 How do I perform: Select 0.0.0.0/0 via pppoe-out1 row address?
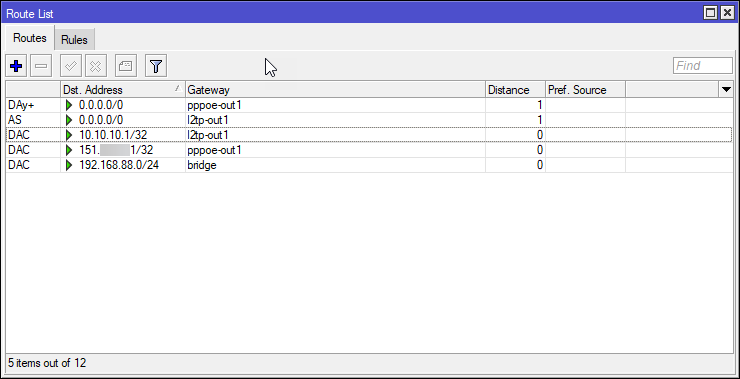point(101,105)
